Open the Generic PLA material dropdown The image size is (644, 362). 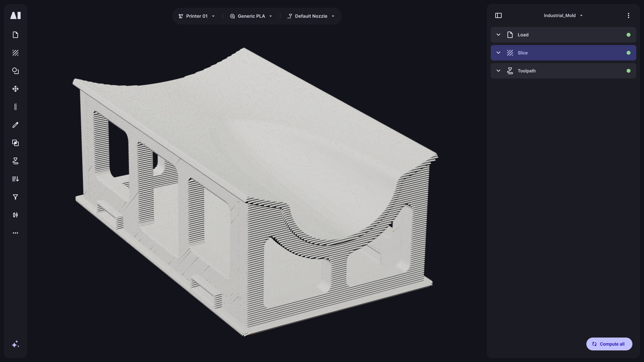coord(251,16)
